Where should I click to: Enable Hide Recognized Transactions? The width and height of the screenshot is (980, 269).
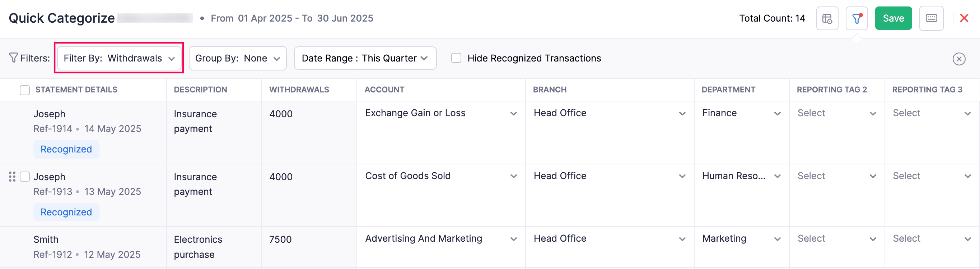[456, 58]
